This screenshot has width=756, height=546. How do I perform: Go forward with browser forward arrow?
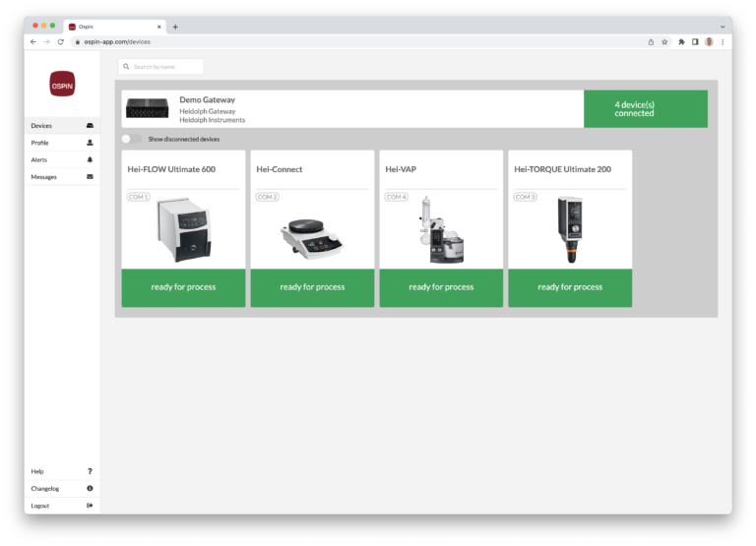point(47,42)
